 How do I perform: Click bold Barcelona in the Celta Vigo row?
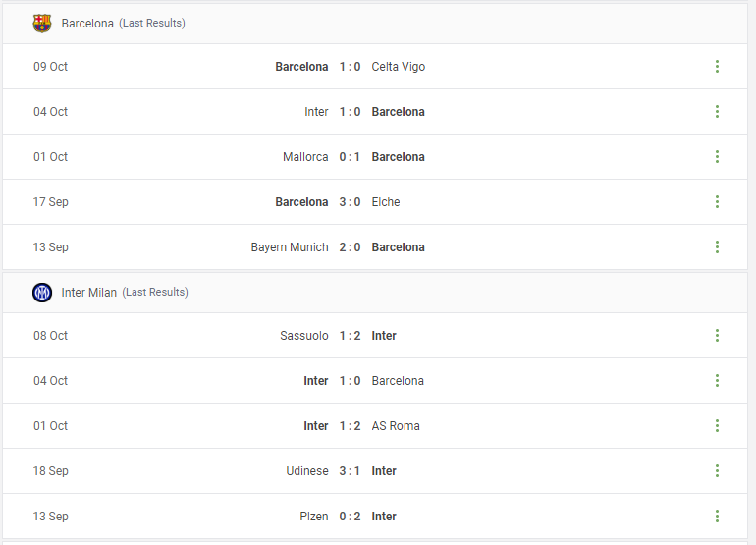(x=301, y=67)
